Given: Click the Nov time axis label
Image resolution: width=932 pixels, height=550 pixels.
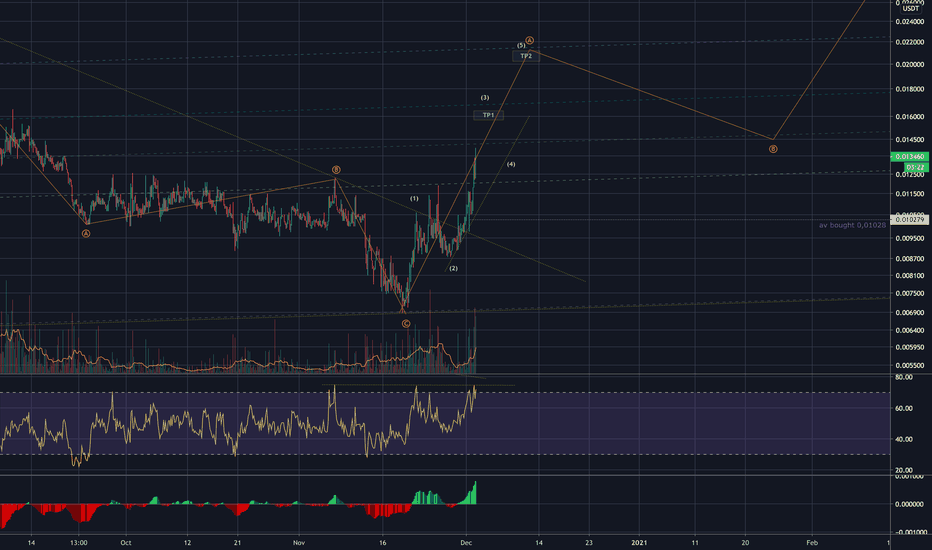Looking at the screenshot, I should tap(299, 543).
